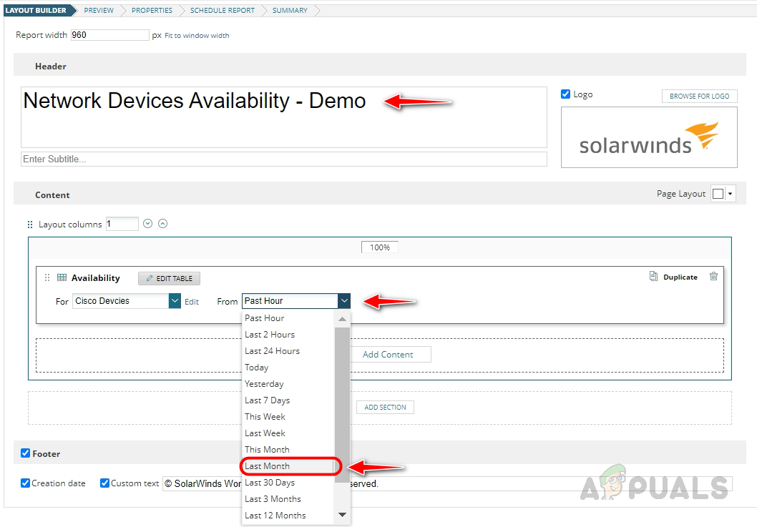Toggle the Footer checkbox
757x532 pixels.
click(26, 453)
